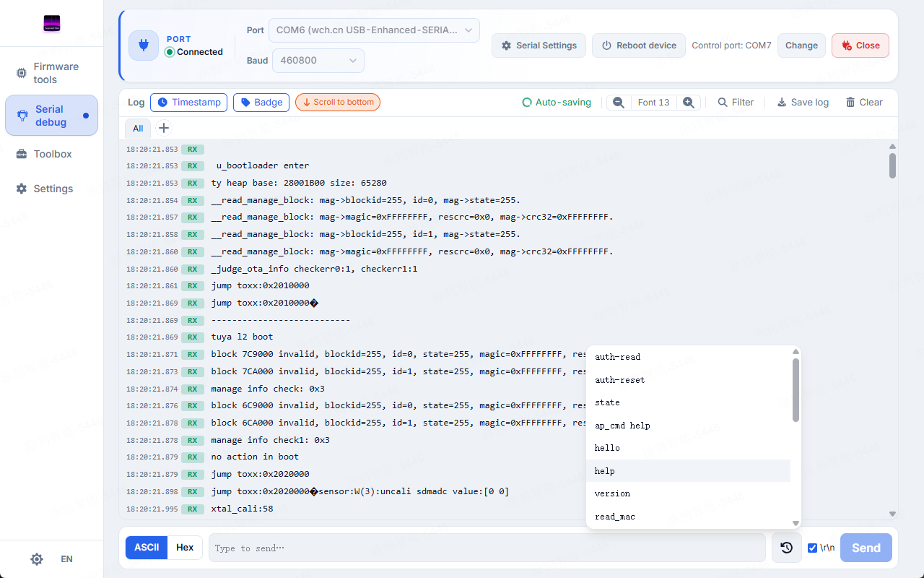
Task: Select Hex send mode
Action: (x=185, y=548)
